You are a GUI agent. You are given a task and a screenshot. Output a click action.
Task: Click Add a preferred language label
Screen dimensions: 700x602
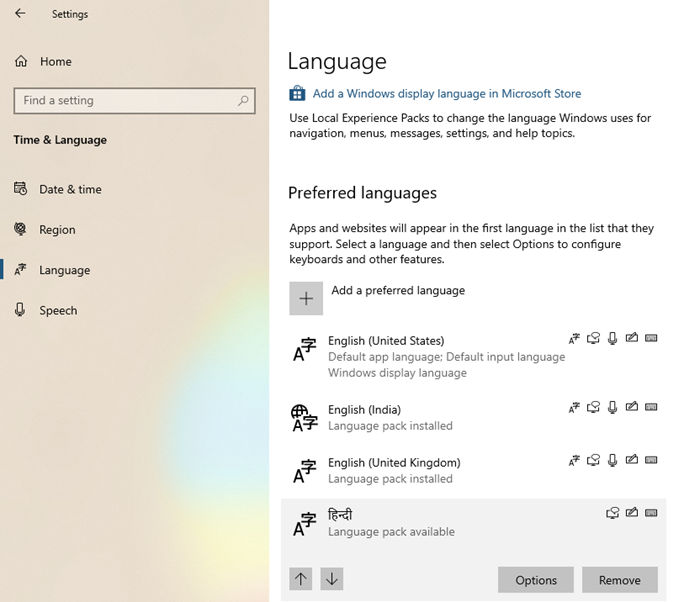(398, 290)
